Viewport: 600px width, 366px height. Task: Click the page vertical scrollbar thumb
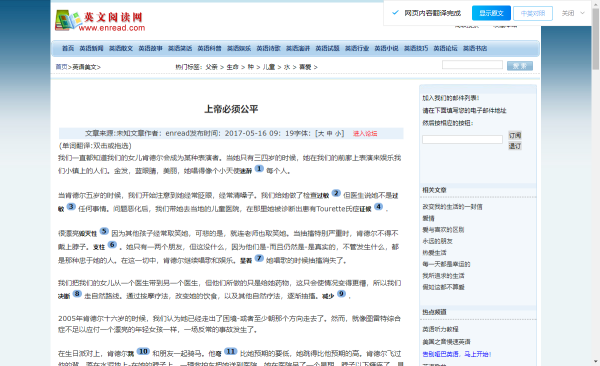596,38
